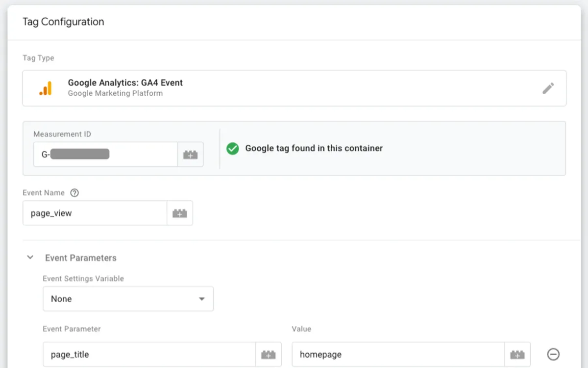
Task: Collapse the Event Parameters section
Action: [x=30, y=257]
